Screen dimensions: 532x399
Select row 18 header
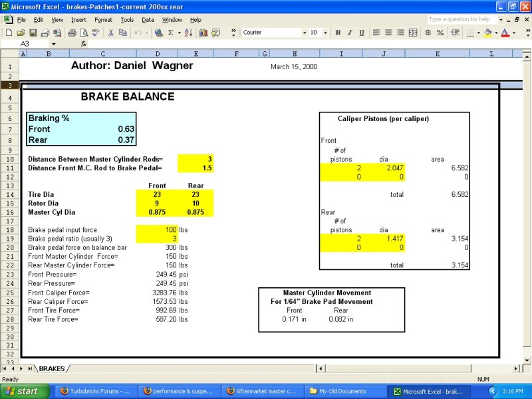click(x=10, y=230)
